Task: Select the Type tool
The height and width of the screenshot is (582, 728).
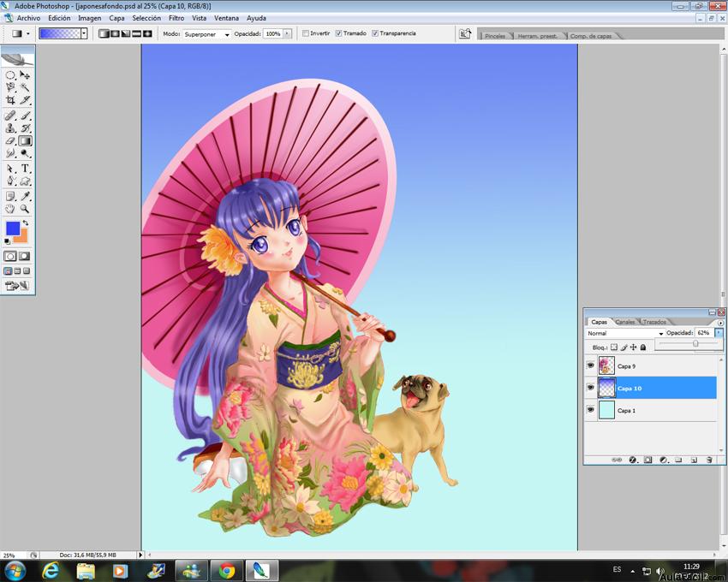Action: click(x=25, y=169)
